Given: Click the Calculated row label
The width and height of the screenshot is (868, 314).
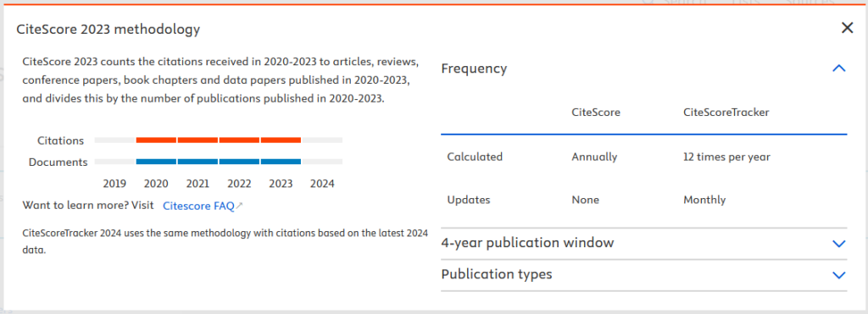Looking at the screenshot, I should coord(475,157).
